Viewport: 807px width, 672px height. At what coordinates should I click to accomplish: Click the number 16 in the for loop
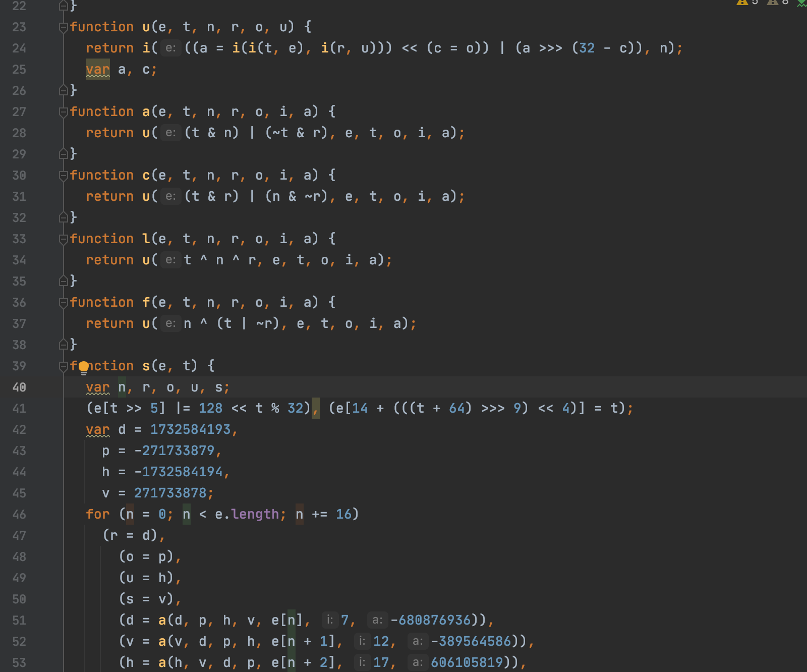pyautogui.click(x=344, y=514)
